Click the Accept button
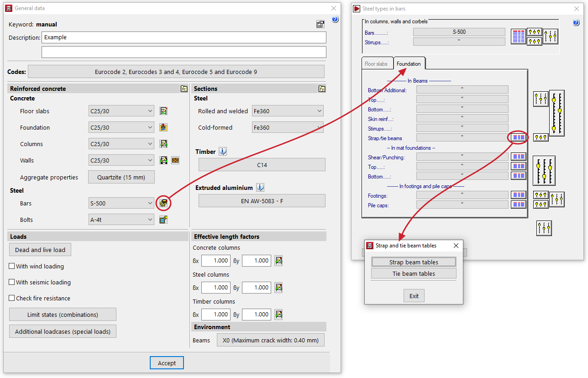Screen dimensions: 588x378 pos(167,363)
